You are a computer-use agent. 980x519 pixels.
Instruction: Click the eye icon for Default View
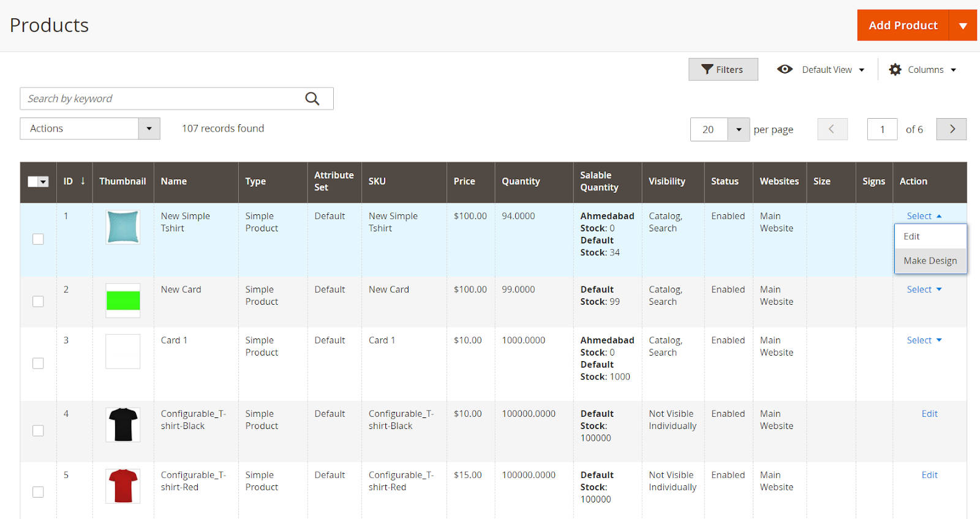point(785,69)
